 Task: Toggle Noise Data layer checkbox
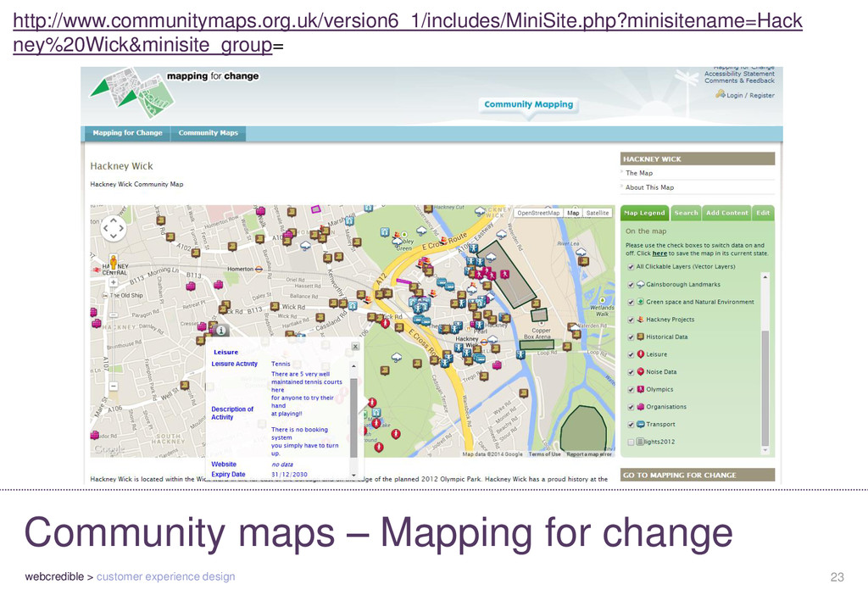[631, 372]
